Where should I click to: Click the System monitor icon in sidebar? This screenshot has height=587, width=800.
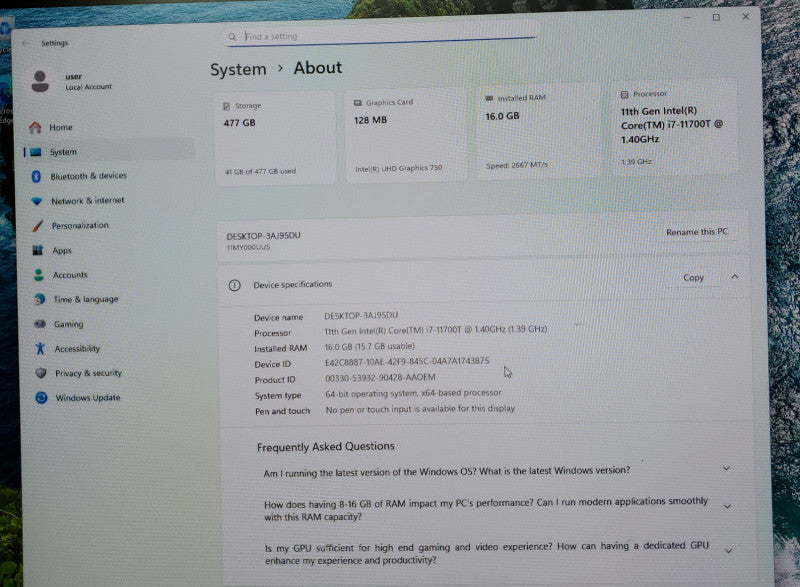[x=36, y=152]
